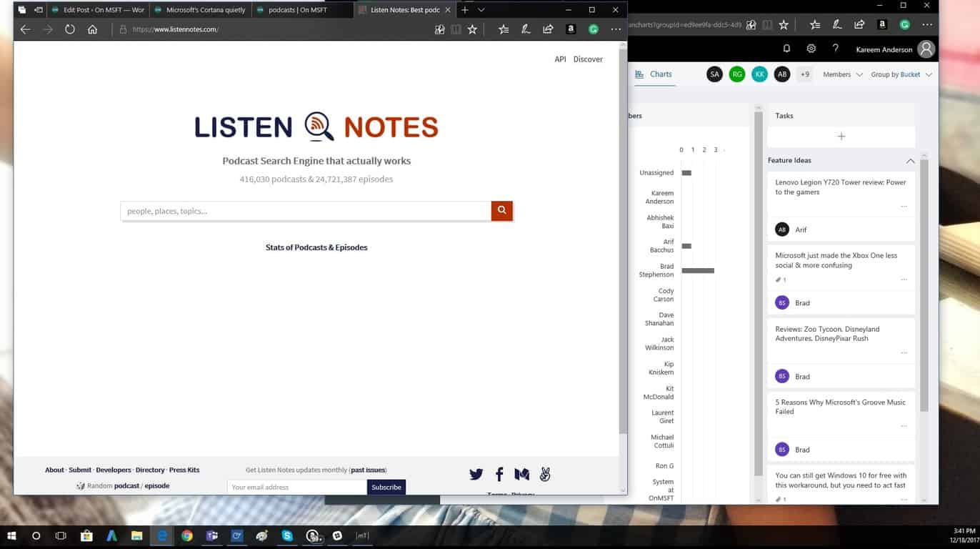Open the Medium icon in footer
Screen dimensions: 980x549
[521, 475]
